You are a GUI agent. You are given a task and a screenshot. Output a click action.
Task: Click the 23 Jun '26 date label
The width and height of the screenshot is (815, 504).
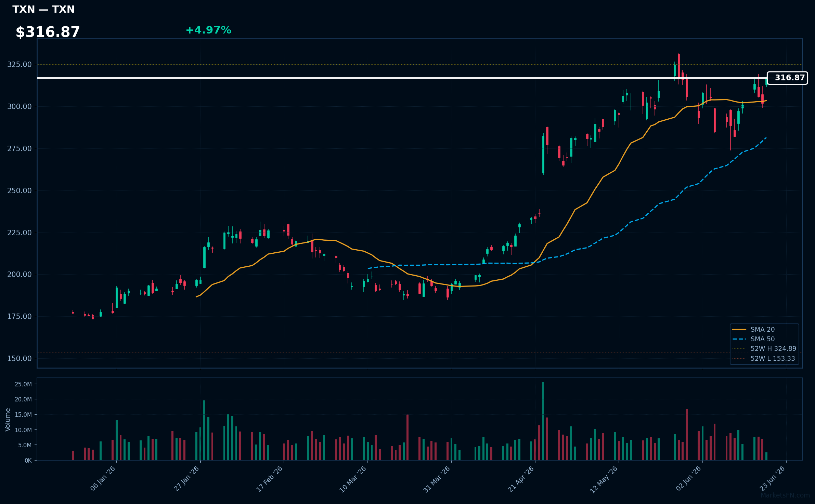773,478
